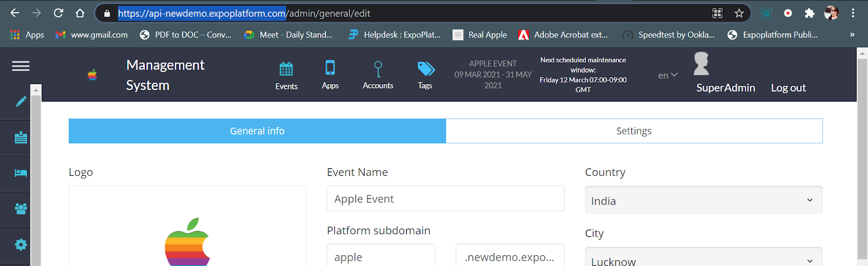The height and width of the screenshot is (266, 868).
Task: Open Apps from top navigation
Action: pos(330,74)
